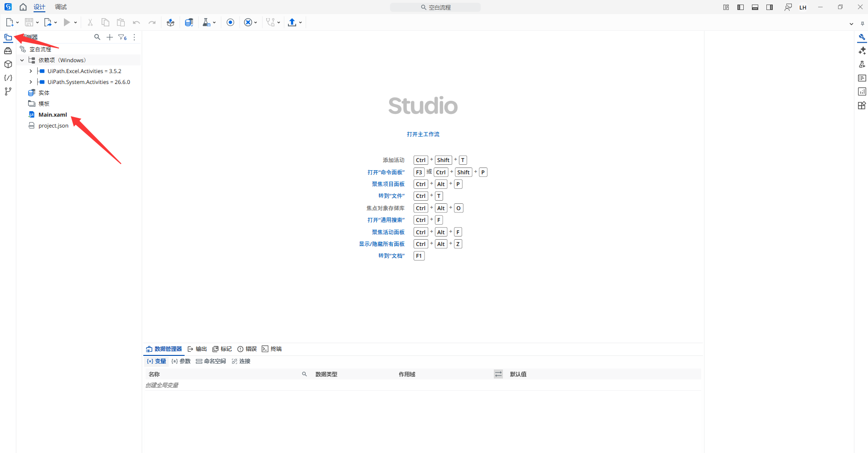The height and width of the screenshot is (453, 868).
Task: Open the New file dropdown arrow
Action: pos(18,23)
